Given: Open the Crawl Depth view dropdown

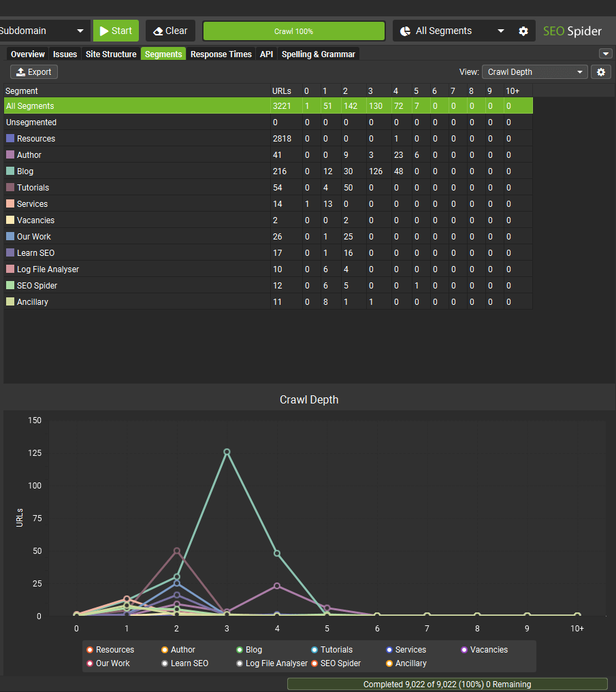Looking at the screenshot, I should pyautogui.click(x=535, y=72).
